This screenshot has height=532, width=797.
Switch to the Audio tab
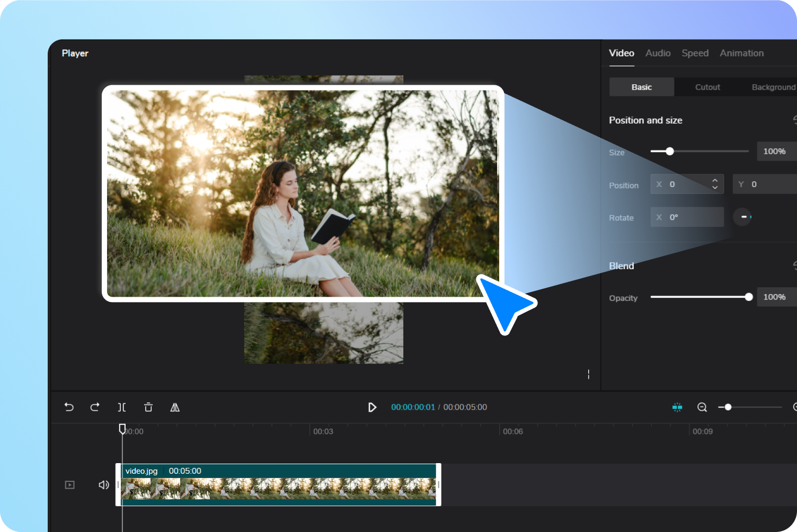658,53
